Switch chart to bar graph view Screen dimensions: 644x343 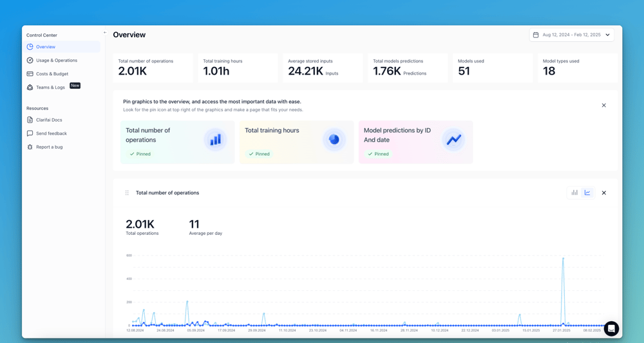(574, 193)
